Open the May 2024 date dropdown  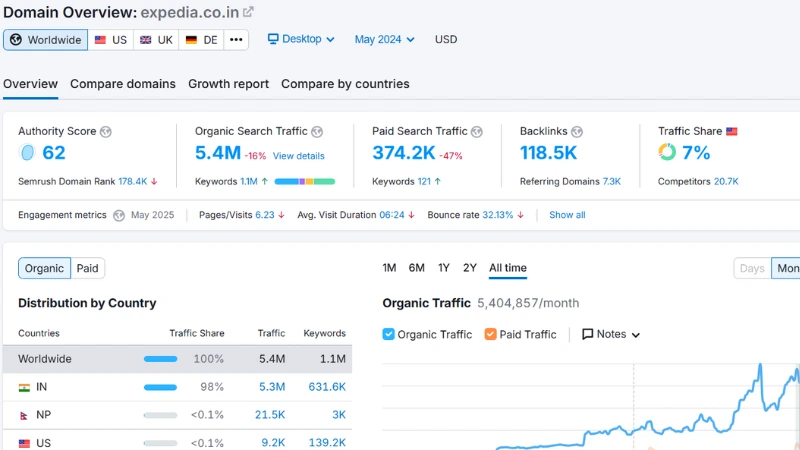point(384,39)
